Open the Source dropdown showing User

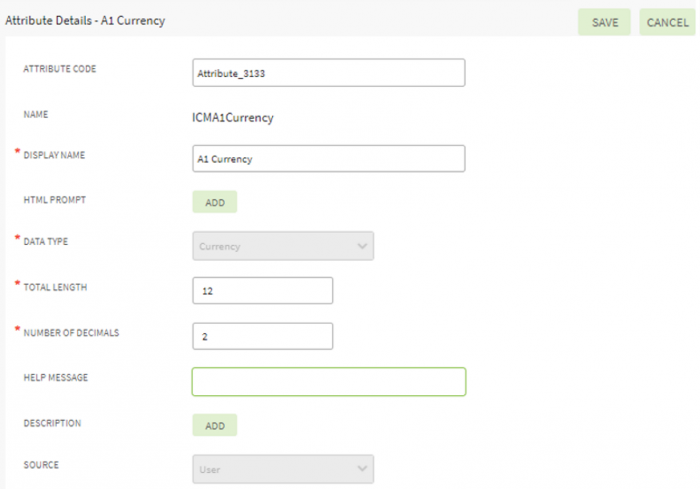point(282,469)
